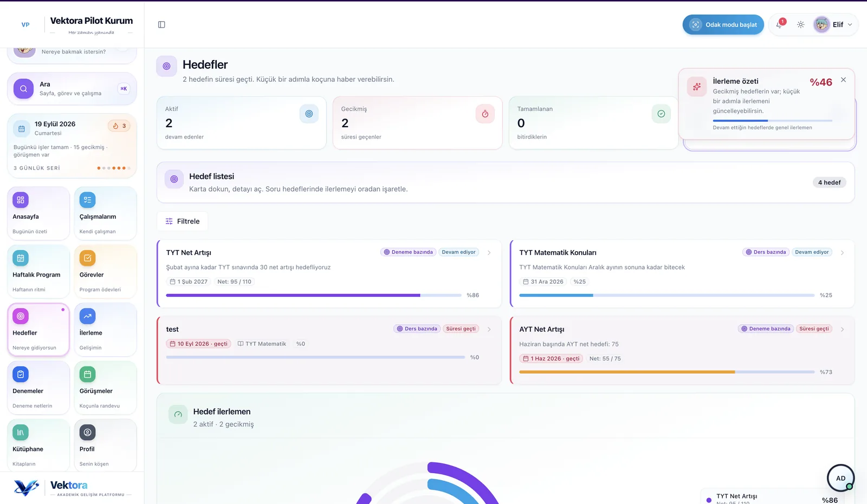Toggle the sidebar collapse icon
The width and height of the screenshot is (867, 504).
pos(161,24)
